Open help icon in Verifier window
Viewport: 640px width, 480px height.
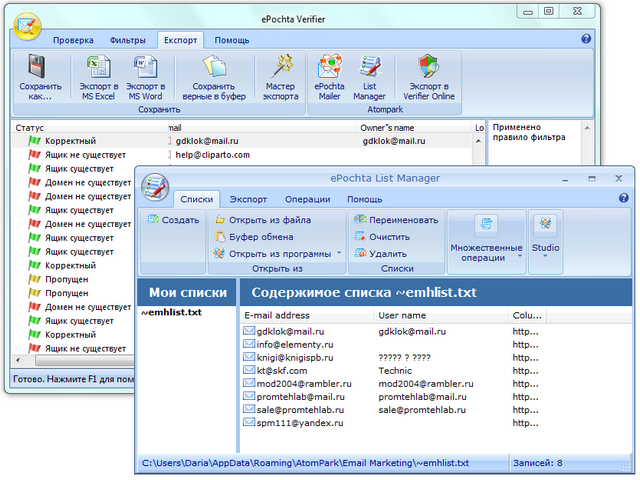[586, 39]
